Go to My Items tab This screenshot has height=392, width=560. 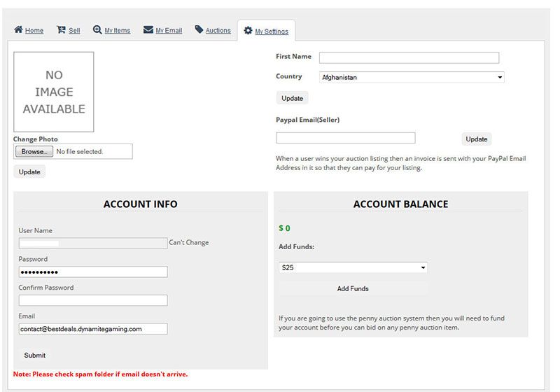point(117,31)
